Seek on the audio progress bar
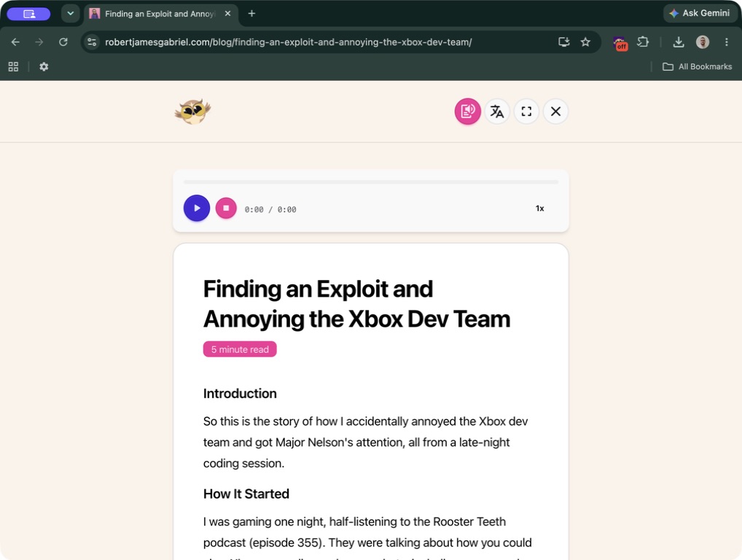 tap(371, 182)
